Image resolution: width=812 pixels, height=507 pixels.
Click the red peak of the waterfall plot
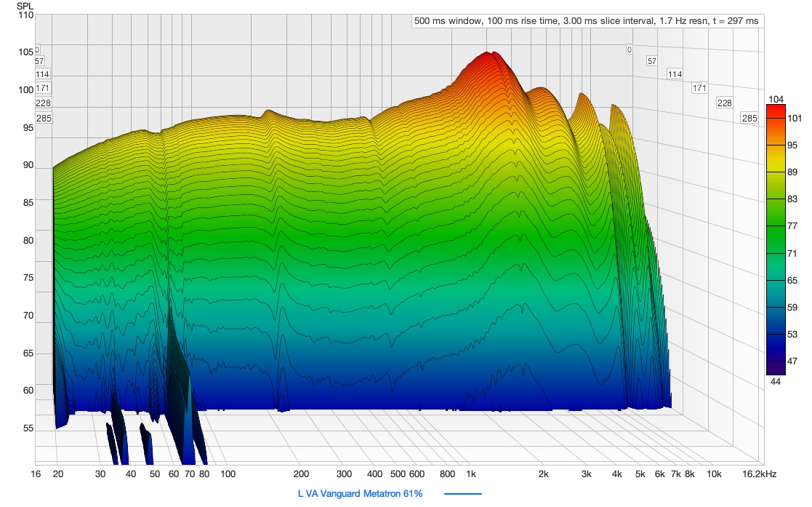pos(490,58)
